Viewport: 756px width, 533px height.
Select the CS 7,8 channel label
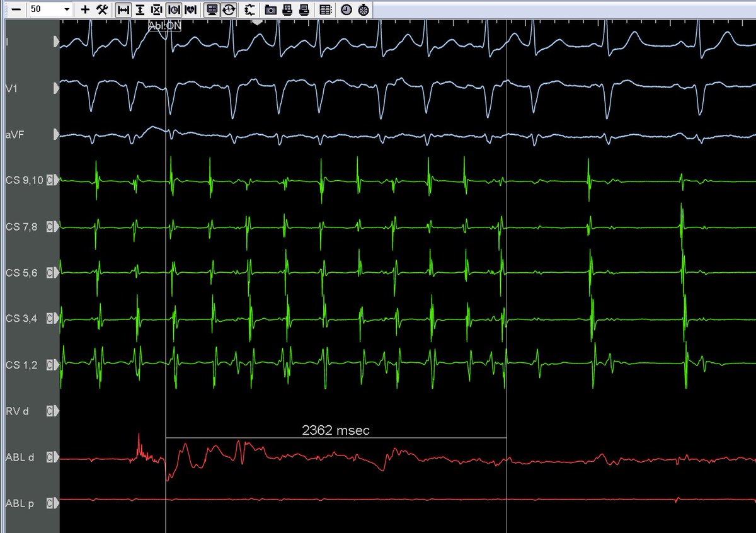21,227
